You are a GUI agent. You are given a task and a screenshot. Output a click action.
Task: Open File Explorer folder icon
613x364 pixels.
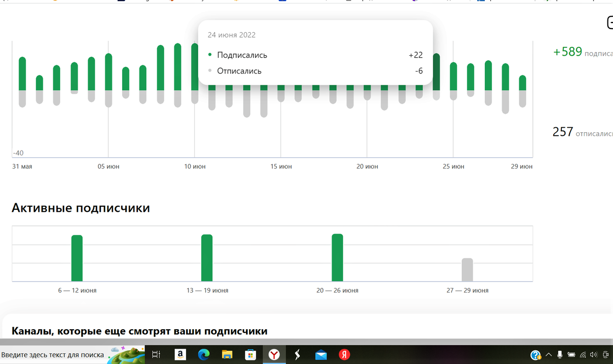[227, 354]
